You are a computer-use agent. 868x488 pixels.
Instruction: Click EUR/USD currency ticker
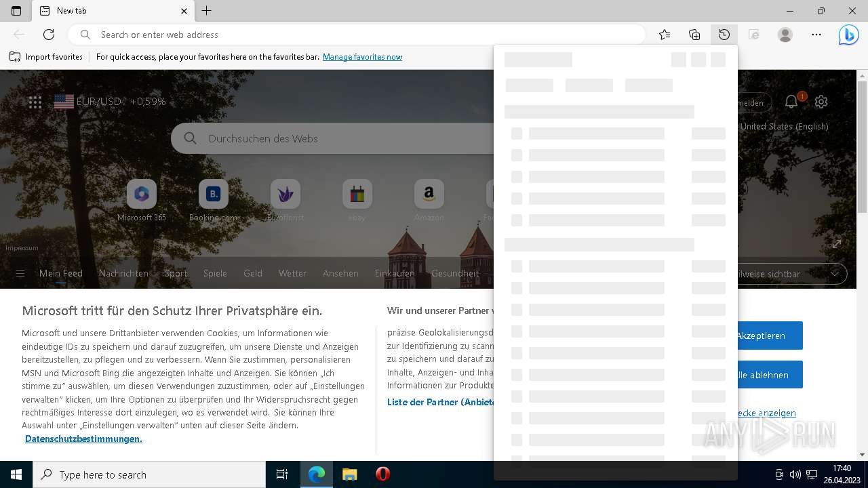110,102
